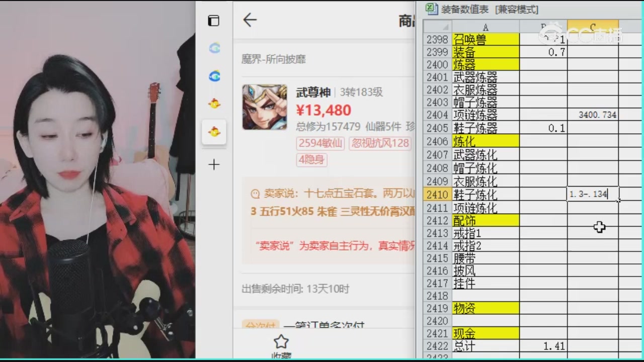Select column A header in spreadsheet
644x362 pixels.
pos(486,27)
